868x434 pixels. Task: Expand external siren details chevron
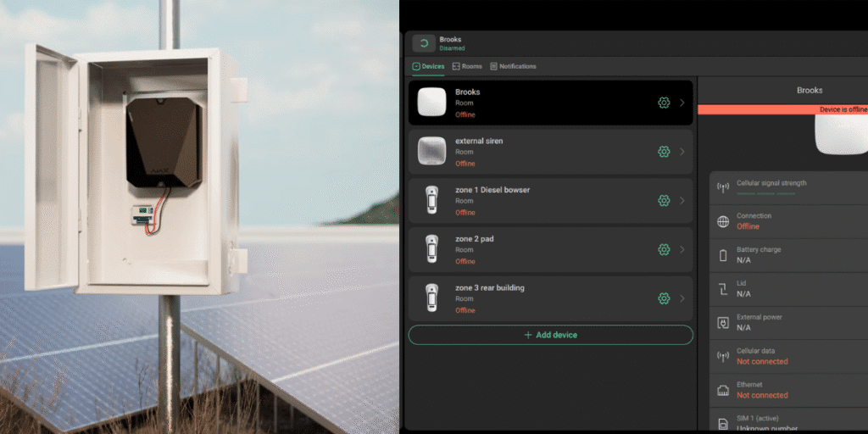click(x=682, y=152)
